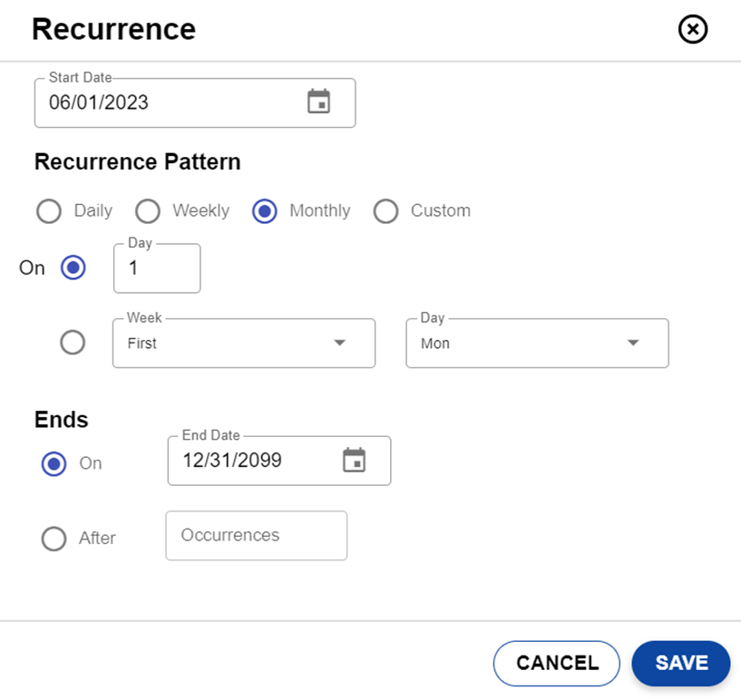Choose the Monthly recurrence radio button

(x=265, y=211)
